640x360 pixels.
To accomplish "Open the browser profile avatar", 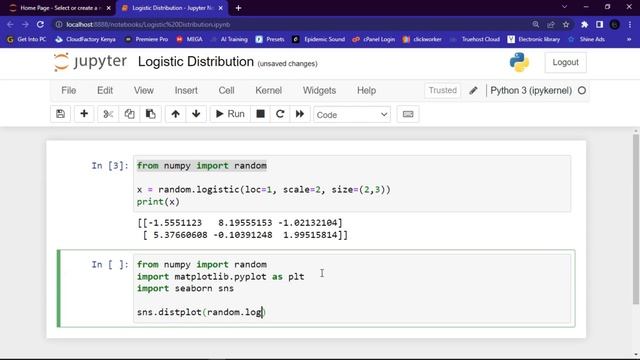I will 614,24.
